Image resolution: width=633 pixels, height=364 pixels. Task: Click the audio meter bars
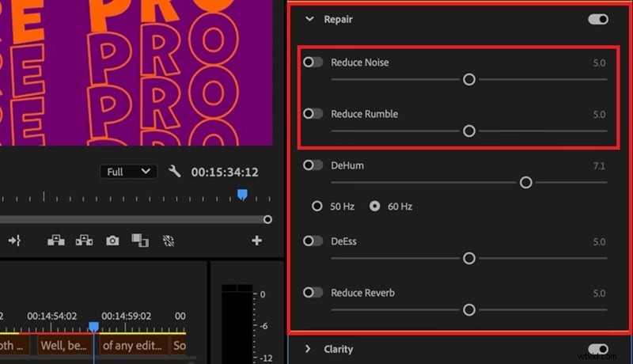(x=237, y=324)
